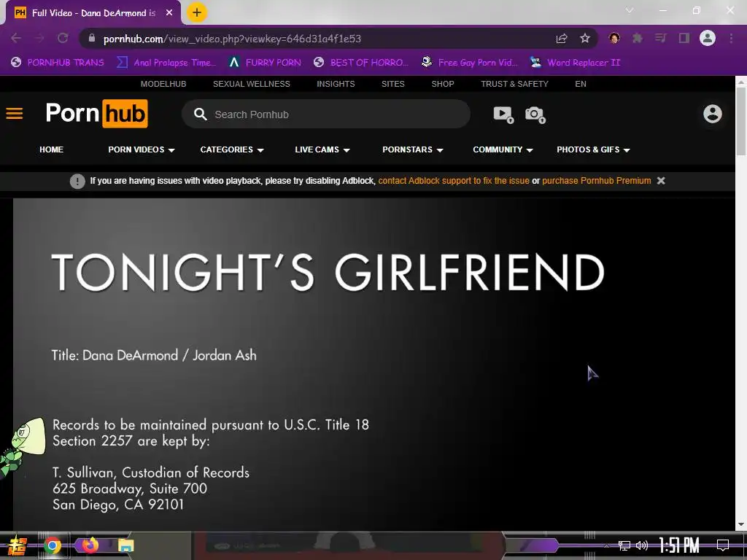Image resolution: width=747 pixels, height=560 pixels.
Task: Open the 'Anal Prolapse Time...' bookmark
Action: [x=166, y=63]
